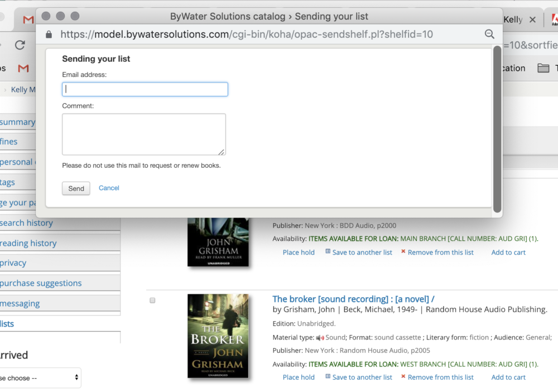Open The broker sound recording title link

point(353,299)
